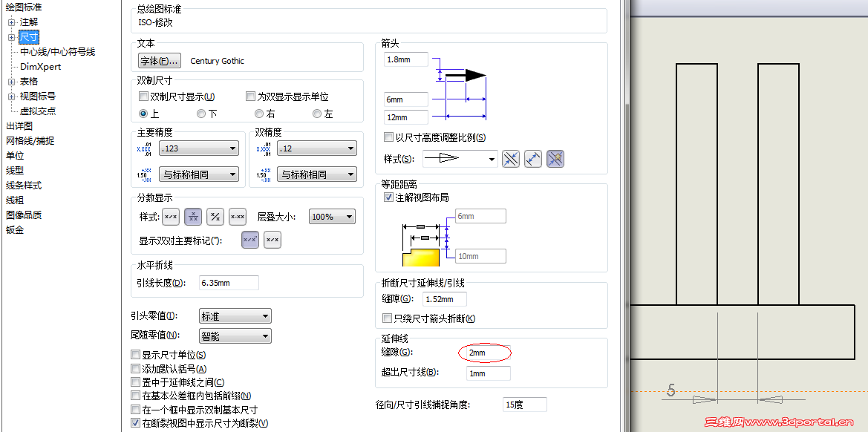Open the 引头零值 标准 dropdown
Viewport: 868px width, 432px height.
click(x=235, y=316)
